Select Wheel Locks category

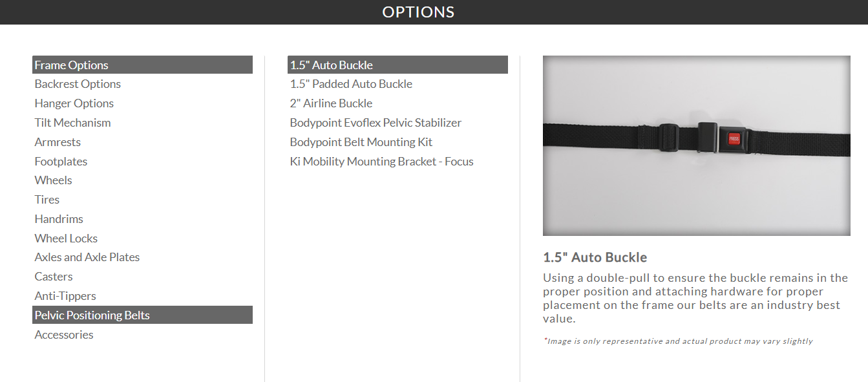66,239
